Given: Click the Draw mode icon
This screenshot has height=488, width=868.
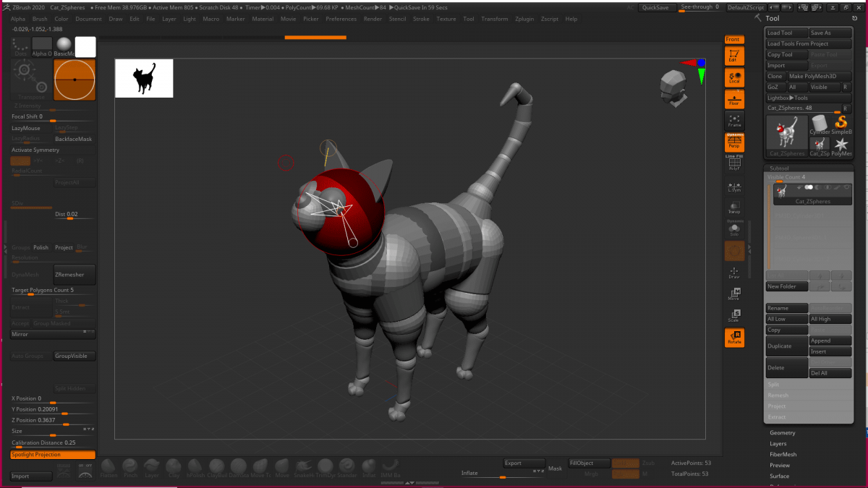Looking at the screenshot, I should click(x=734, y=273).
